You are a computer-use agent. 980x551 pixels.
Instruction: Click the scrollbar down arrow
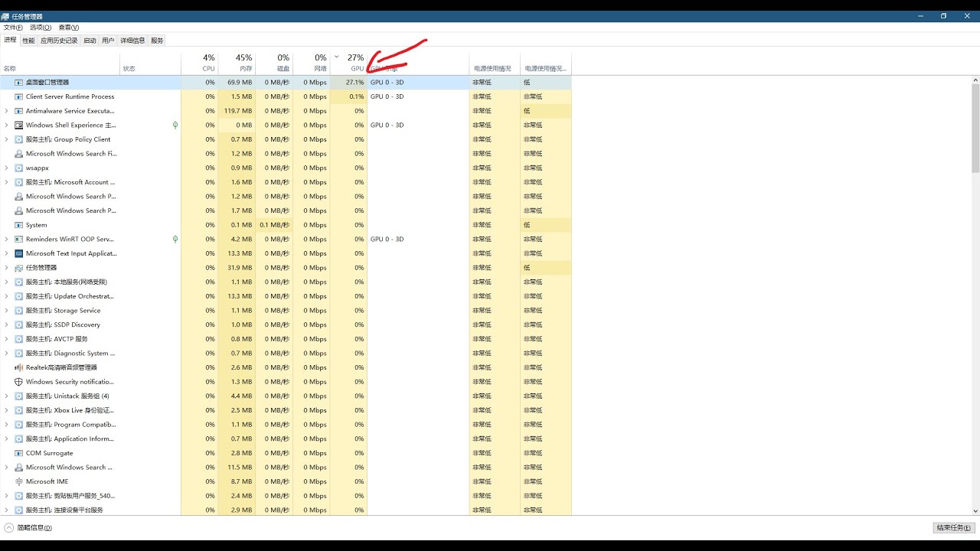[x=975, y=510]
